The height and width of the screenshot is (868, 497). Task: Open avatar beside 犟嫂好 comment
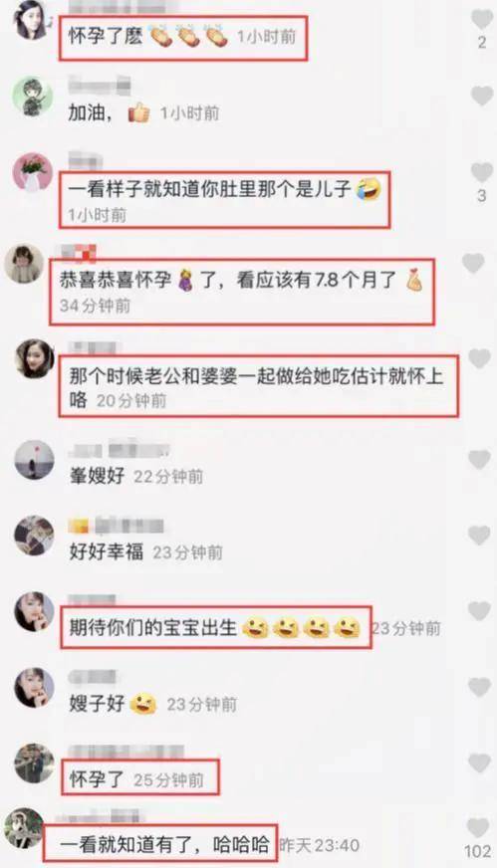[34, 460]
